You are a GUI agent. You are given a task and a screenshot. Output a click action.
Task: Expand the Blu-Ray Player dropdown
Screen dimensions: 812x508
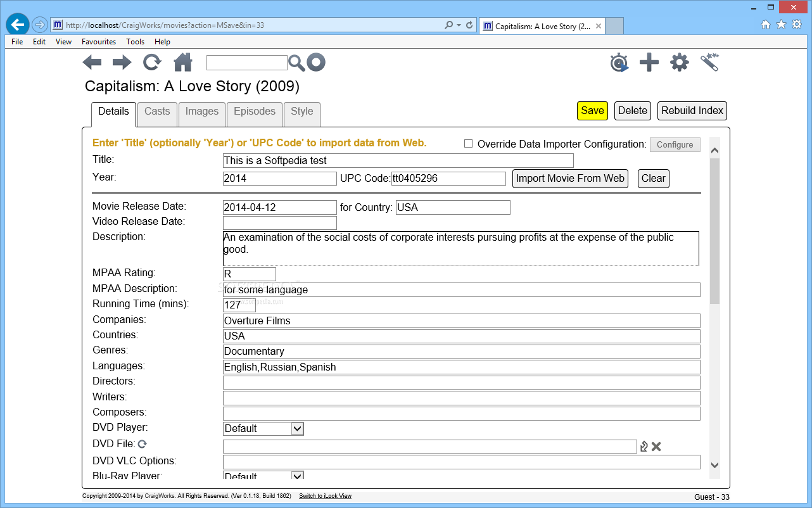coord(298,475)
